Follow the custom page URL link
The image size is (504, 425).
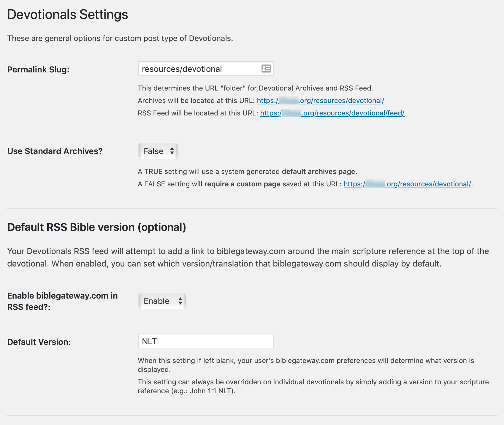tap(407, 184)
